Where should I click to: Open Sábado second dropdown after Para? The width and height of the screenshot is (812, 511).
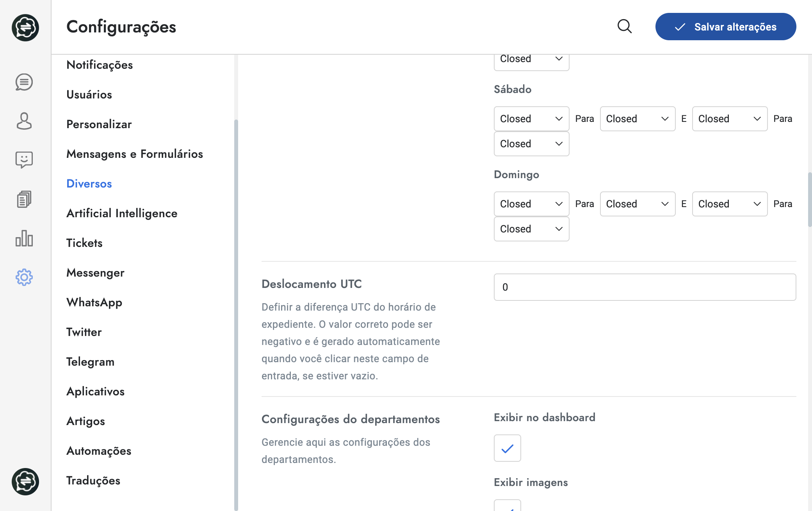(638, 119)
